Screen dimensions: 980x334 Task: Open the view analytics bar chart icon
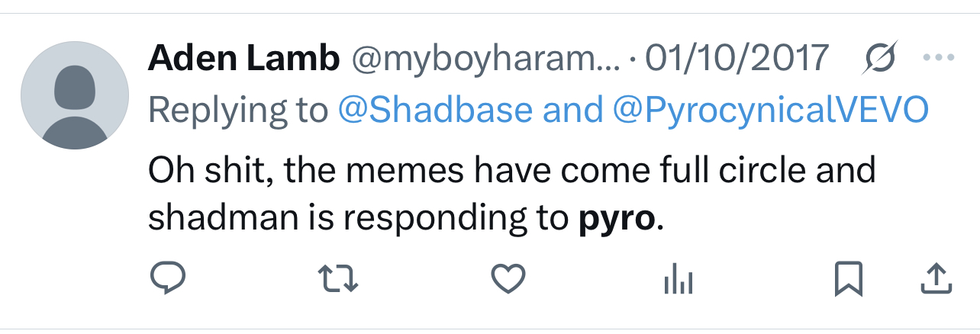pos(678,281)
